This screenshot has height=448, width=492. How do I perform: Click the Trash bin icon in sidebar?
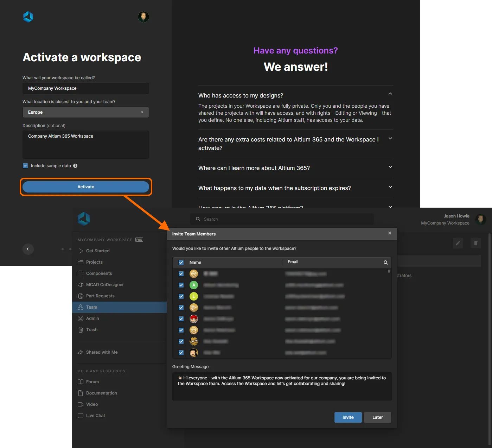tap(81, 330)
